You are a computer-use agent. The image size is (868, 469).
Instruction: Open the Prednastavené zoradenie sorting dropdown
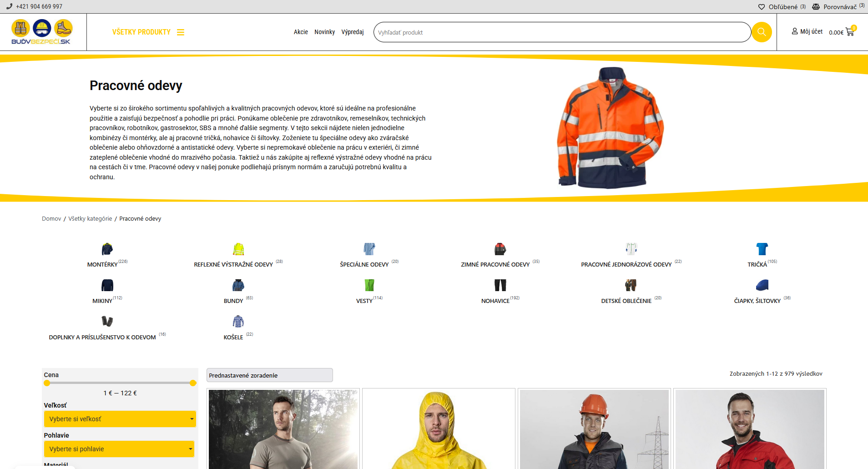coord(269,375)
